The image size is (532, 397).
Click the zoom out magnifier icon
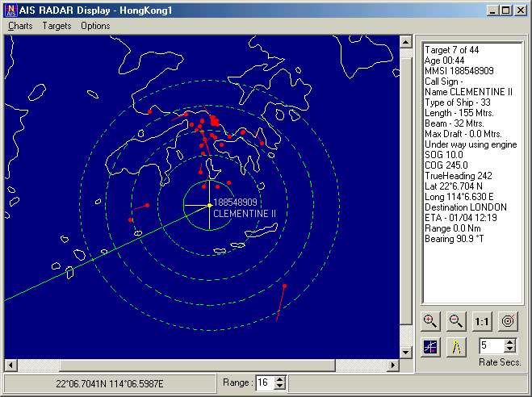click(x=455, y=320)
